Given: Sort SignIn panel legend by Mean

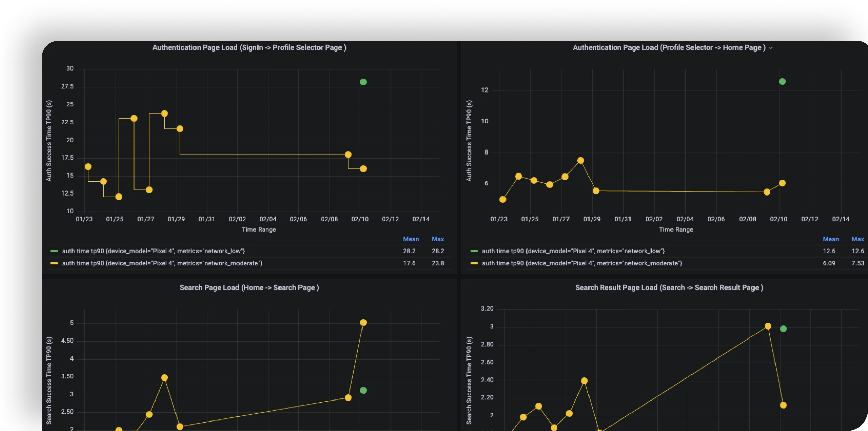Looking at the screenshot, I should tap(411, 239).
